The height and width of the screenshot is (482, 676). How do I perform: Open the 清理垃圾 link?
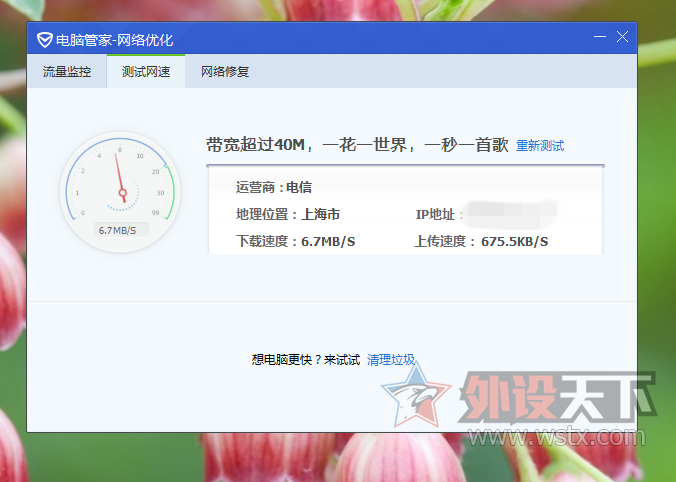pos(391,360)
